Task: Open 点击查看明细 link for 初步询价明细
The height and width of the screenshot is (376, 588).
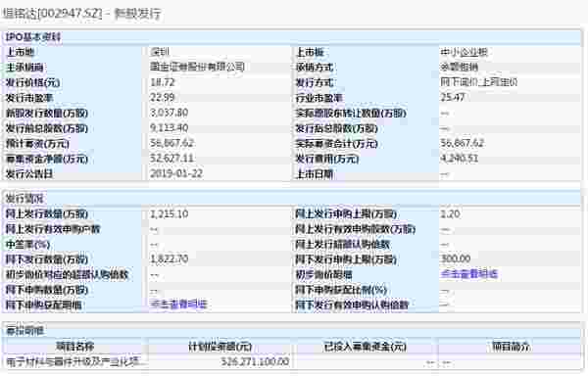Action: (x=468, y=274)
